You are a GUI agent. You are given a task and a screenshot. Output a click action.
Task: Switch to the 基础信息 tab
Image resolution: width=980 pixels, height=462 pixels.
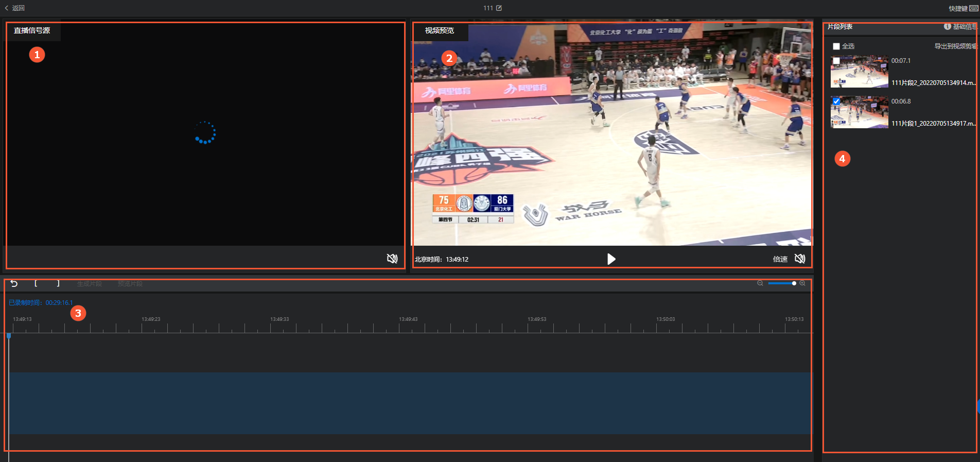click(961, 27)
